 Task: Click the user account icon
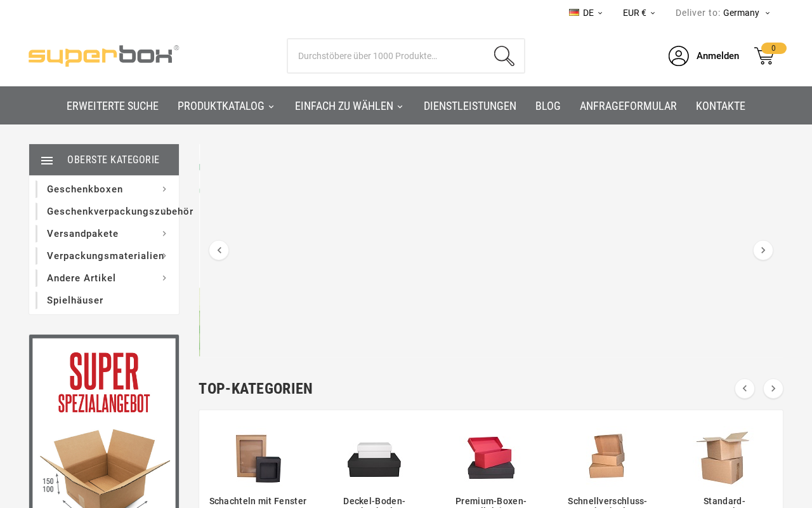pyautogui.click(x=679, y=56)
